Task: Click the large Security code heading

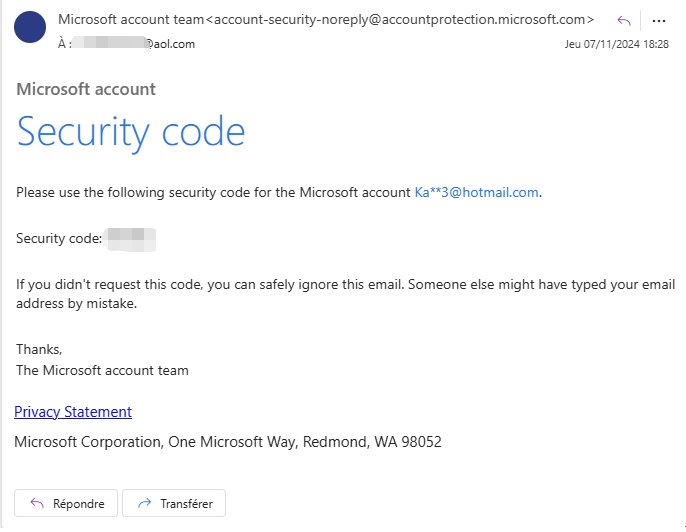Action: (x=131, y=131)
